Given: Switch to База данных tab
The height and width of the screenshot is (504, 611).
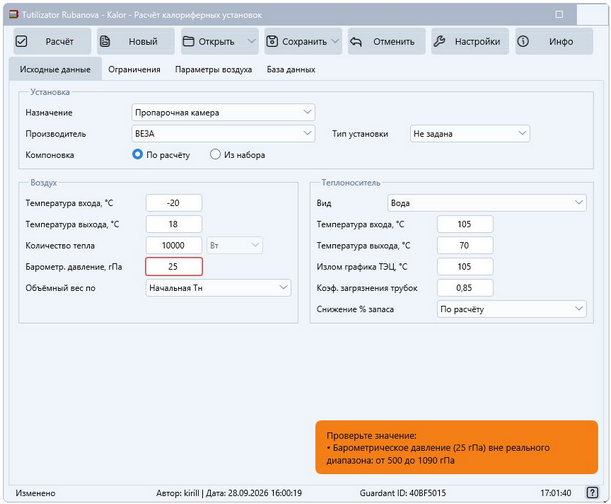Looking at the screenshot, I should coord(291,69).
